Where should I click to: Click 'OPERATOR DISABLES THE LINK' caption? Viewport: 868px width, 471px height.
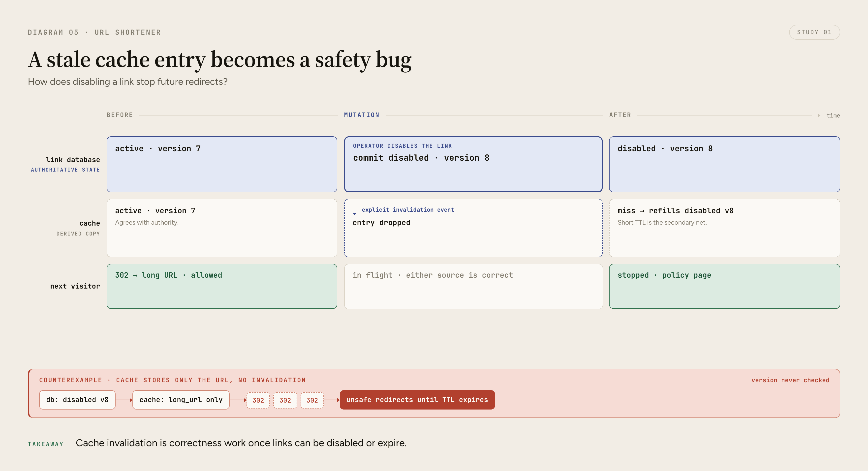pos(402,146)
